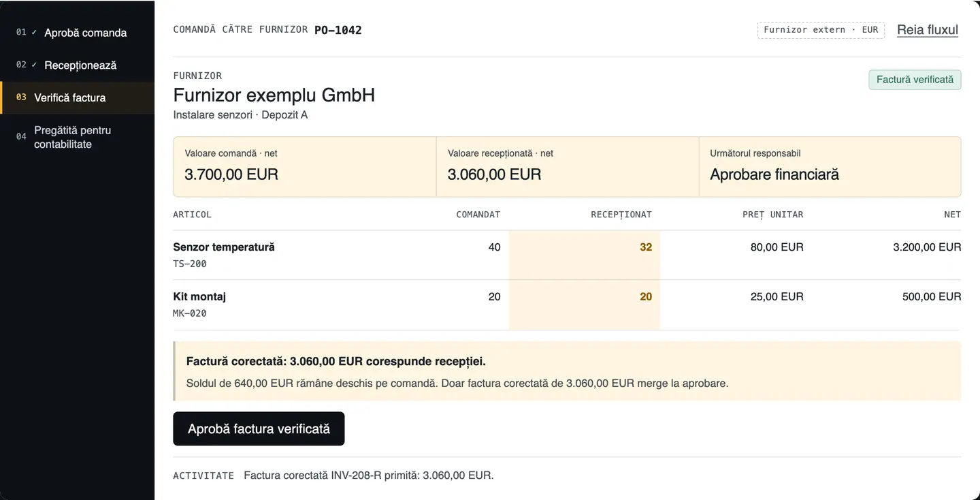Image resolution: width=980 pixels, height=500 pixels.
Task: Click the article code MK-020
Action: (190, 313)
